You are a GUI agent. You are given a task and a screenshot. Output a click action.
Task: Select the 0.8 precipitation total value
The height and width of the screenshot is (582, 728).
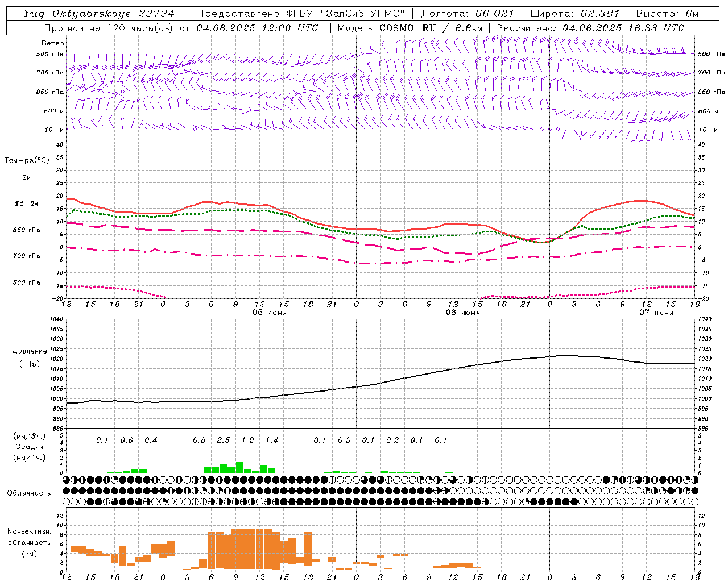tap(199, 440)
